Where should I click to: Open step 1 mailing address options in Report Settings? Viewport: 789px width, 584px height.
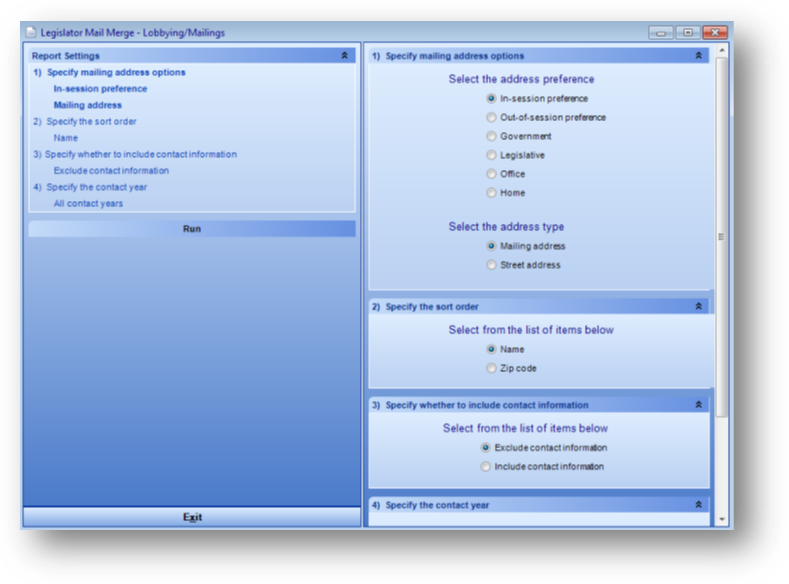pos(109,72)
